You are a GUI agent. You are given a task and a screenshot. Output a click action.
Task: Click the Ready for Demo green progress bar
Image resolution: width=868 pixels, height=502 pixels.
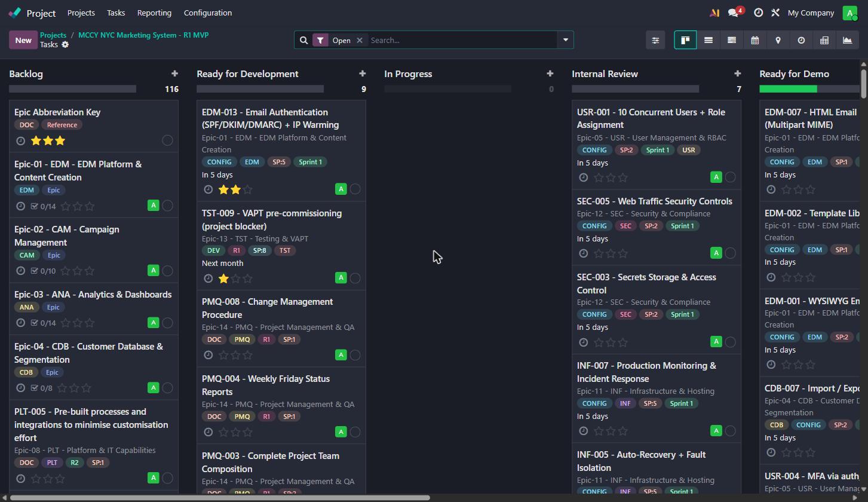(x=788, y=89)
